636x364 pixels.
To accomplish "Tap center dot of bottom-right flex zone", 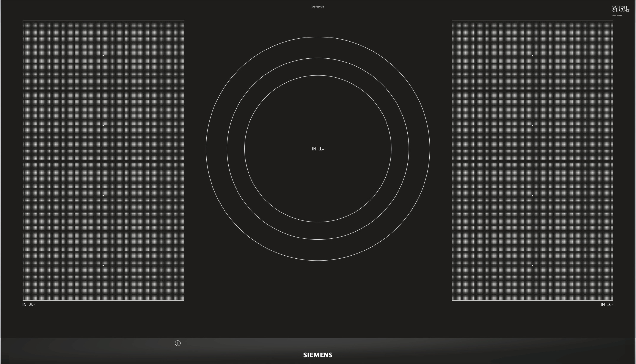I will click(x=532, y=266).
